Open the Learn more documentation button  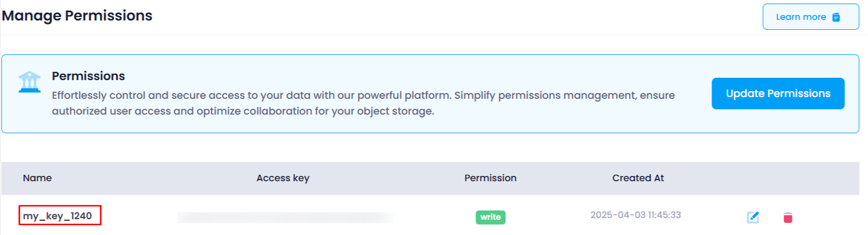[x=811, y=16]
